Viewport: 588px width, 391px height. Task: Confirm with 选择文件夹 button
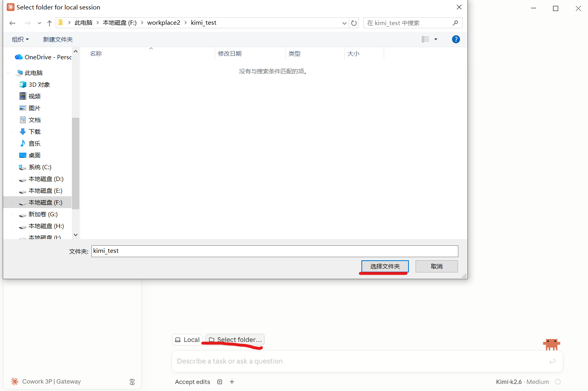(x=385, y=267)
